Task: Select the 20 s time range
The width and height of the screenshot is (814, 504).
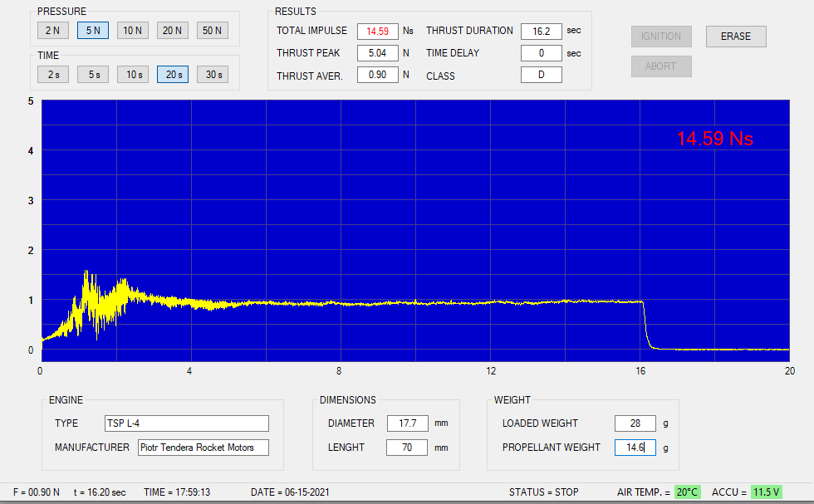Action: 173,75
